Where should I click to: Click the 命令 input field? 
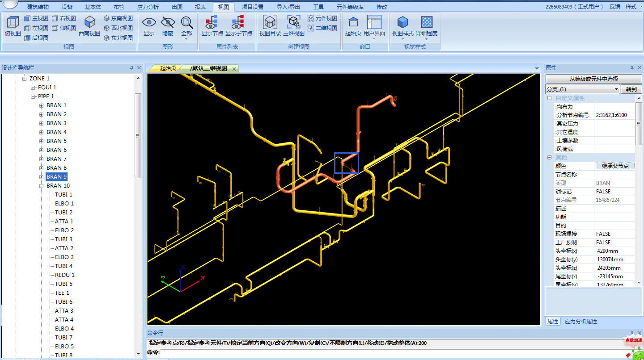pos(389,353)
